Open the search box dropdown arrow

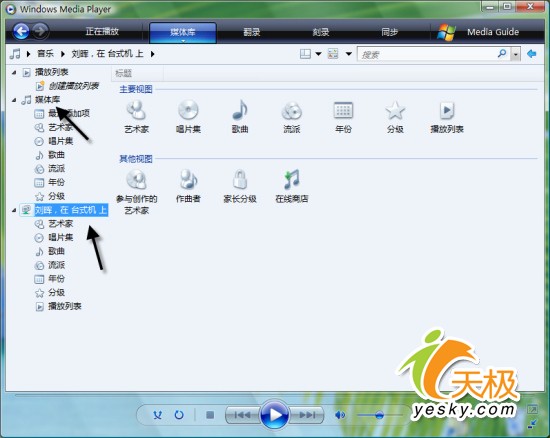tap(515, 54)
